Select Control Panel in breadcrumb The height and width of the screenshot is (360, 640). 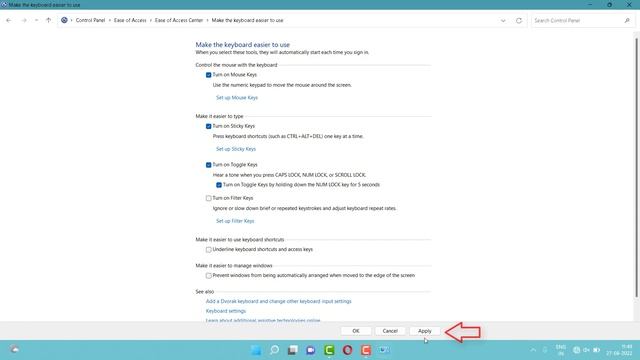point(90,20)
